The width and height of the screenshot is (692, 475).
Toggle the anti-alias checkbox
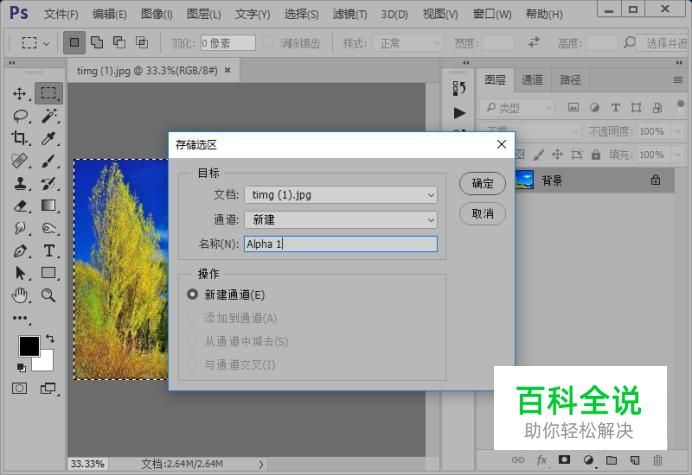coord(268,43)
